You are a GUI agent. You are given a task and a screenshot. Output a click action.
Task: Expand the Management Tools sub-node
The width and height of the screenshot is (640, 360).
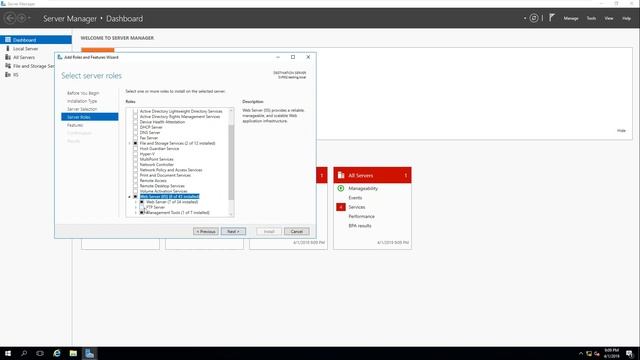tap(136, 213)
